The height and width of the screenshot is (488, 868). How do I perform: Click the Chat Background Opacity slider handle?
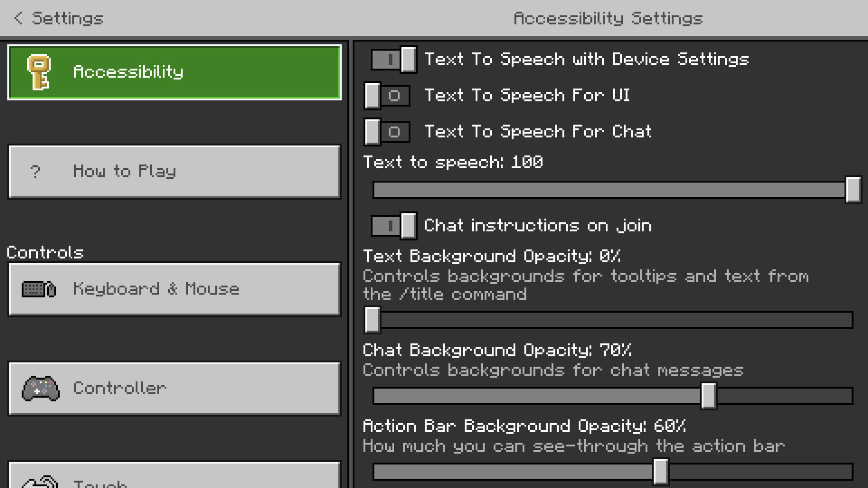point(708,396)
